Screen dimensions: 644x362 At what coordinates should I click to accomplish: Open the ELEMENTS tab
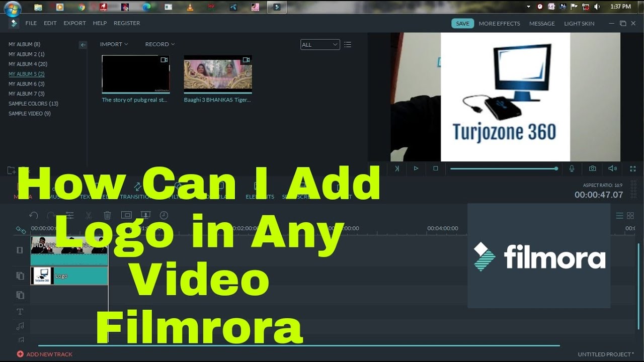pyautogui.click(x=260, y=197)
